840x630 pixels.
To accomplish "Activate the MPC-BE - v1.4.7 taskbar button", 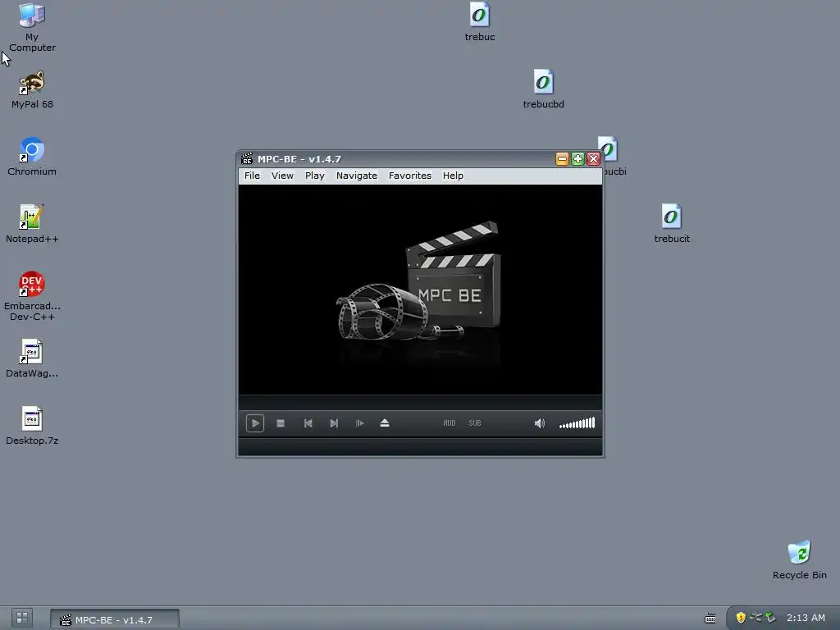I will click(x=115, y=619).
